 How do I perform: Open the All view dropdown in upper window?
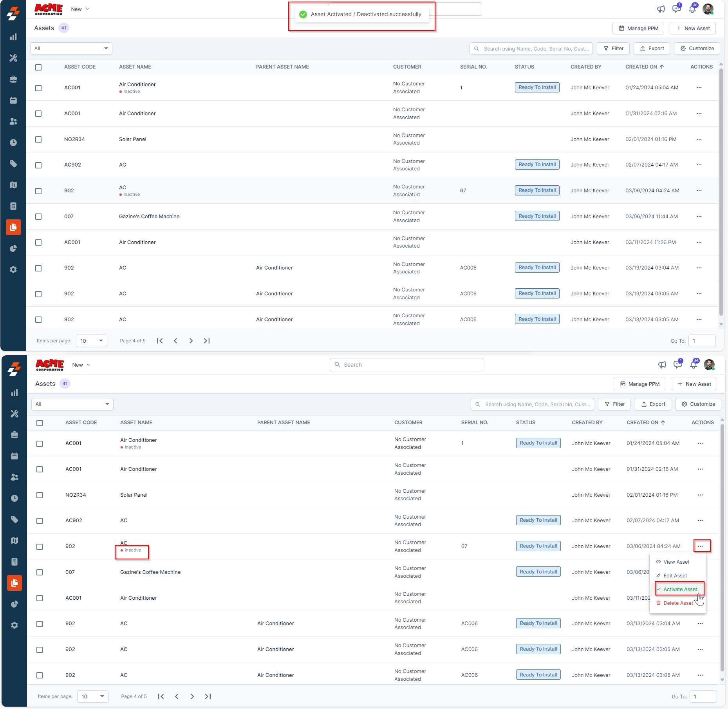pos(71,49)
